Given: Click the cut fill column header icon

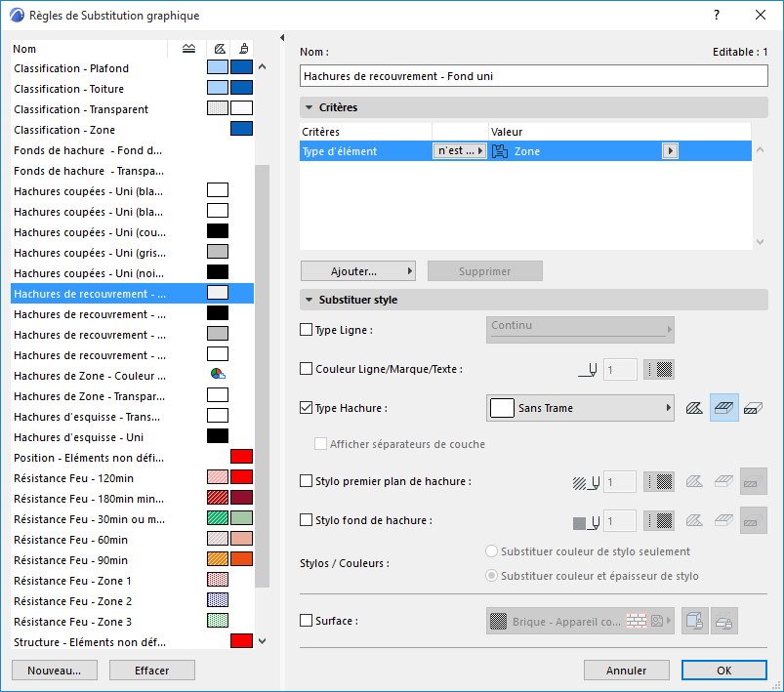Looking at the screenshot, I should click(220, 49).
